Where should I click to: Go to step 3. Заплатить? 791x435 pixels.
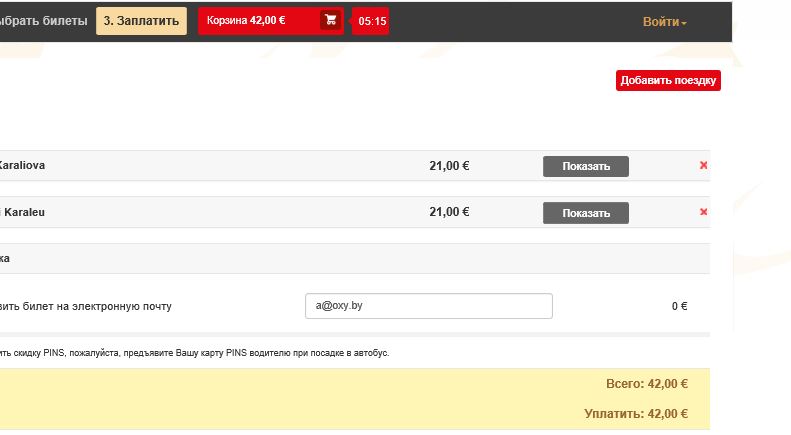tap(141, 21)
